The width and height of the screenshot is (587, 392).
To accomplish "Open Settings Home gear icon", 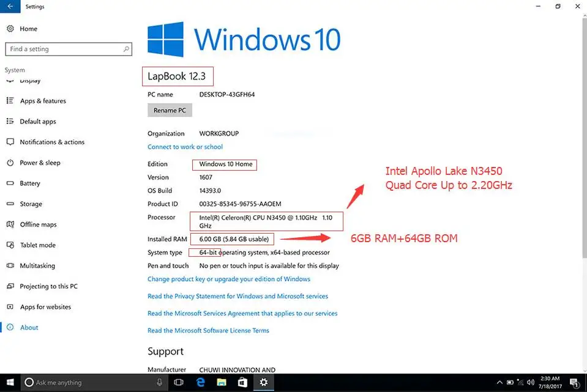I will [x=10, y=28].
